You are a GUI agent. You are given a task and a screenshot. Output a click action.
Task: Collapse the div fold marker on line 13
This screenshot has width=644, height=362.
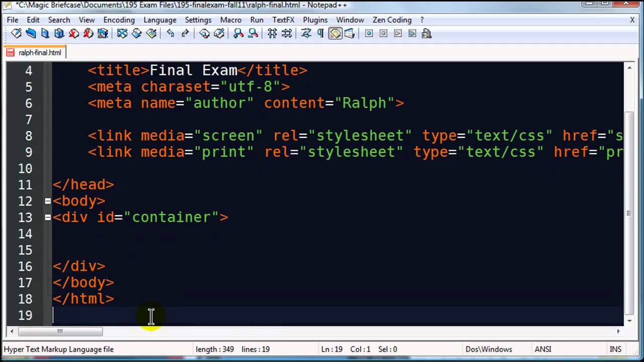tap(48, 217)
